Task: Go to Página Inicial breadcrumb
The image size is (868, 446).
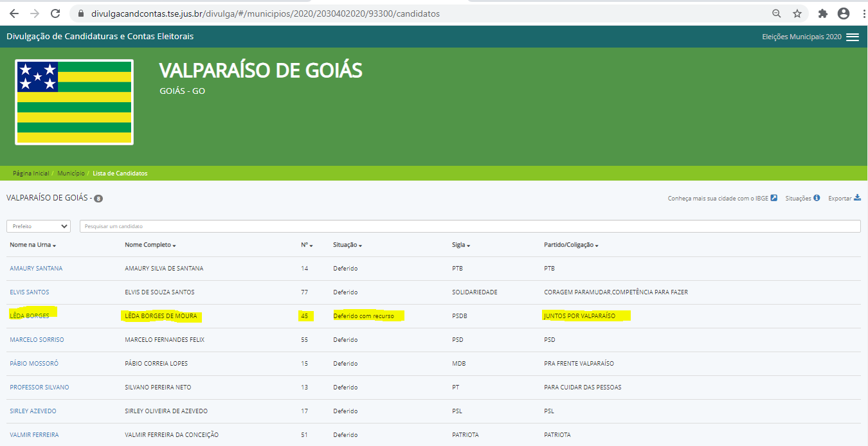Action: pos(30,174)
